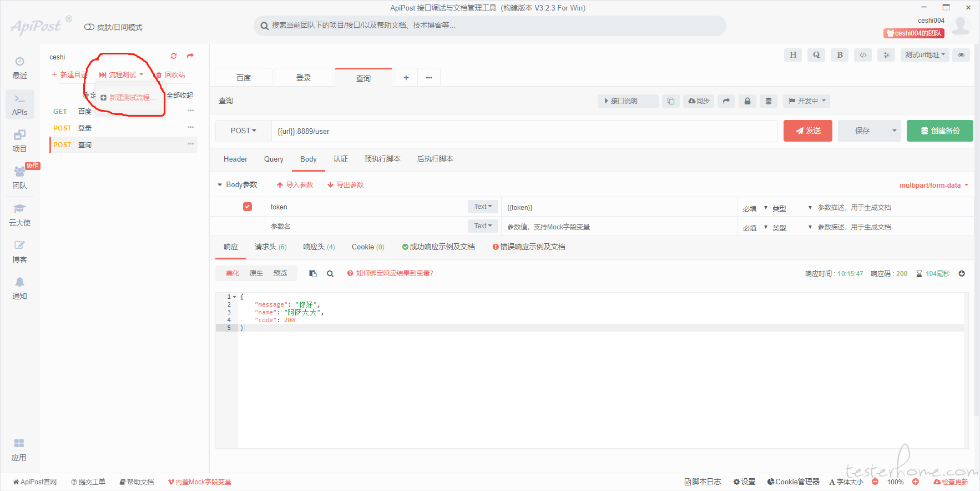Select the Header tab
980x491 pixels.
[235, 159]
